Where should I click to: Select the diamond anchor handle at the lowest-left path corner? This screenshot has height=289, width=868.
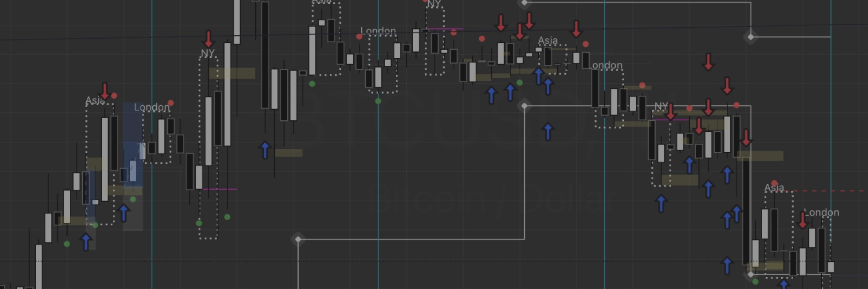[297, 239]
